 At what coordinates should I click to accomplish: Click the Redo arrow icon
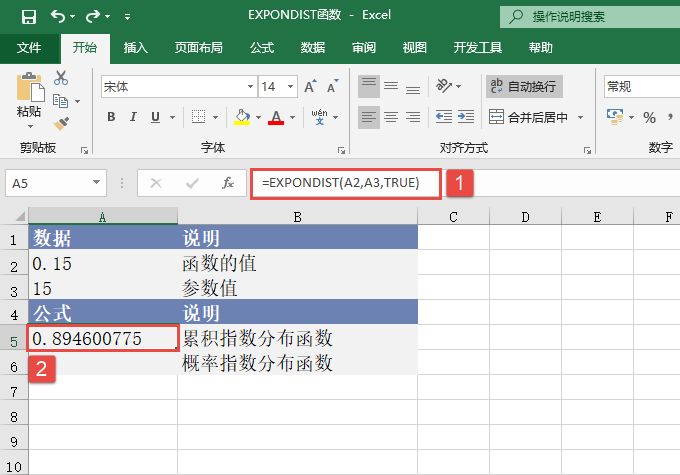click(x=92, y=16)
